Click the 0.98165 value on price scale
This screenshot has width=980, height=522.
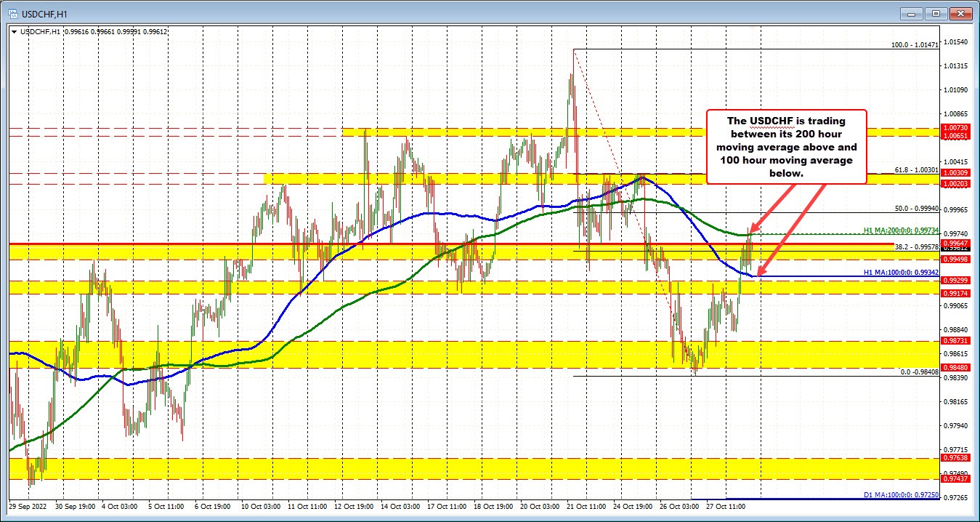tap(957, 401)
